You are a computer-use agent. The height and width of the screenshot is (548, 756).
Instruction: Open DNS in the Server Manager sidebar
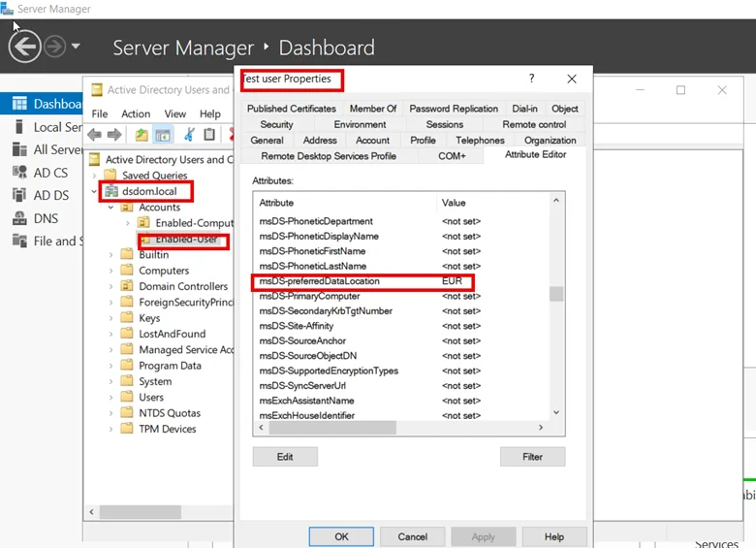[46, 218]
